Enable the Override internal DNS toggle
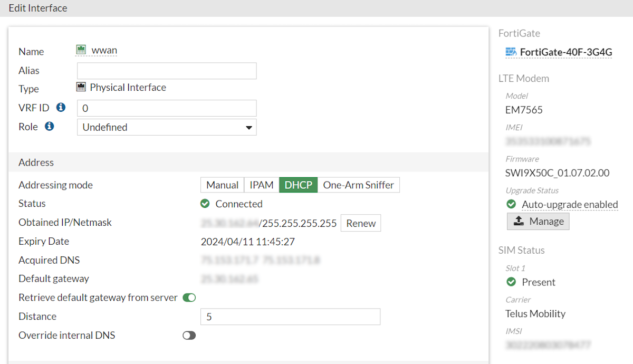 tap(189, 335)
